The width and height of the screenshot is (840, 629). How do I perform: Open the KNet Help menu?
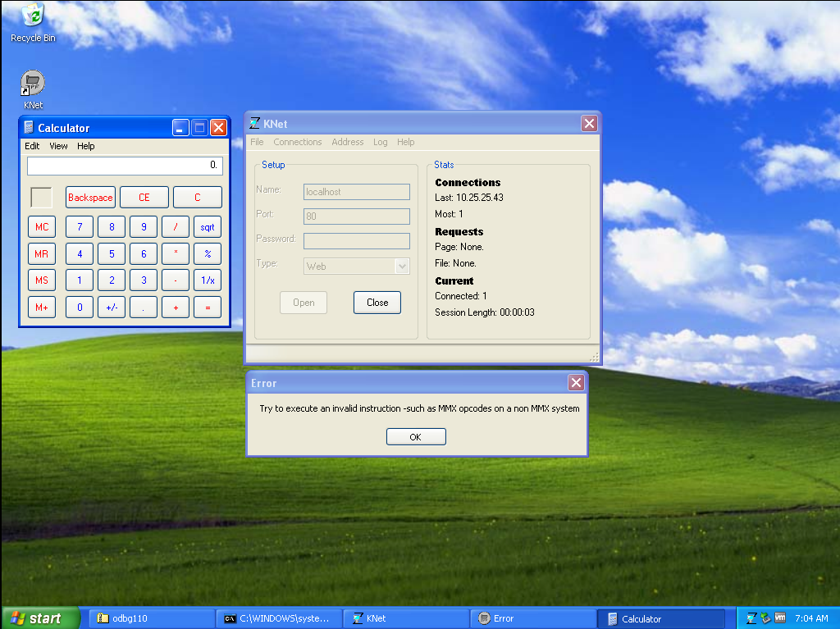(405, 142)
